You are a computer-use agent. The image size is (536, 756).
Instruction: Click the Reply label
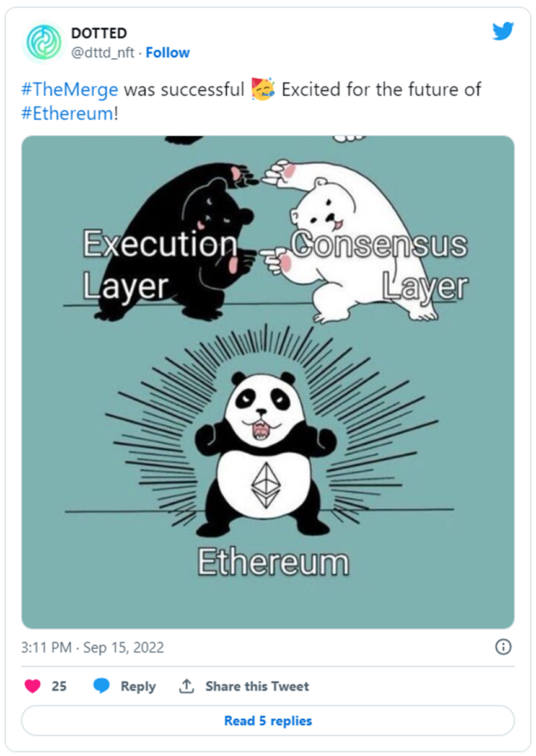[x=138, y=686]
